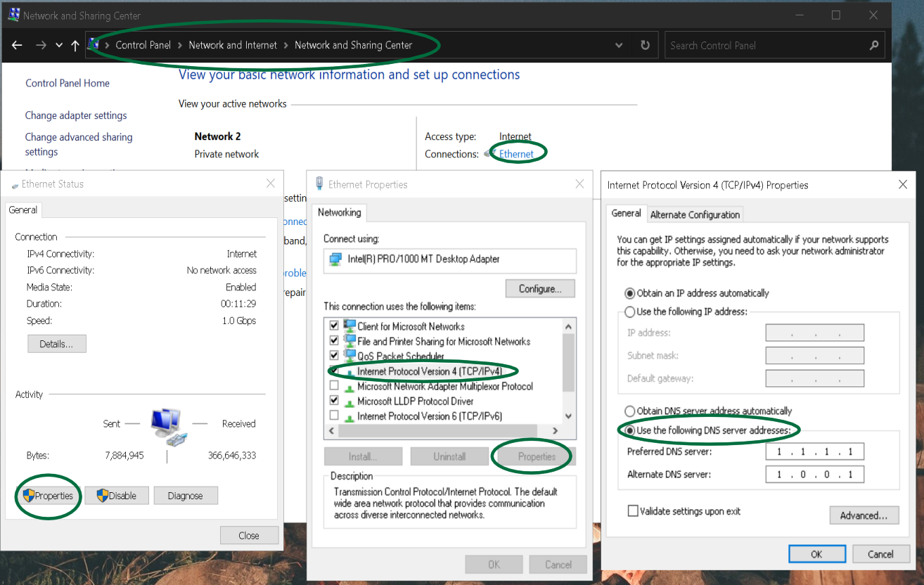
Task: Select Microsoft LLDP Protocol Driver item
Action: (x=415, y=401)
